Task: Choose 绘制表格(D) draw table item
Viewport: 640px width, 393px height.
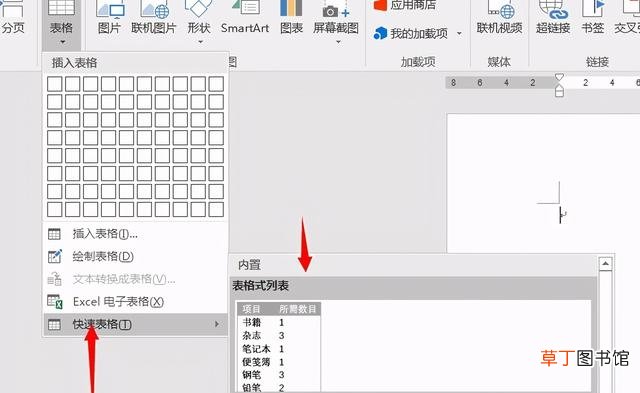Action: (x=135, y=256)
